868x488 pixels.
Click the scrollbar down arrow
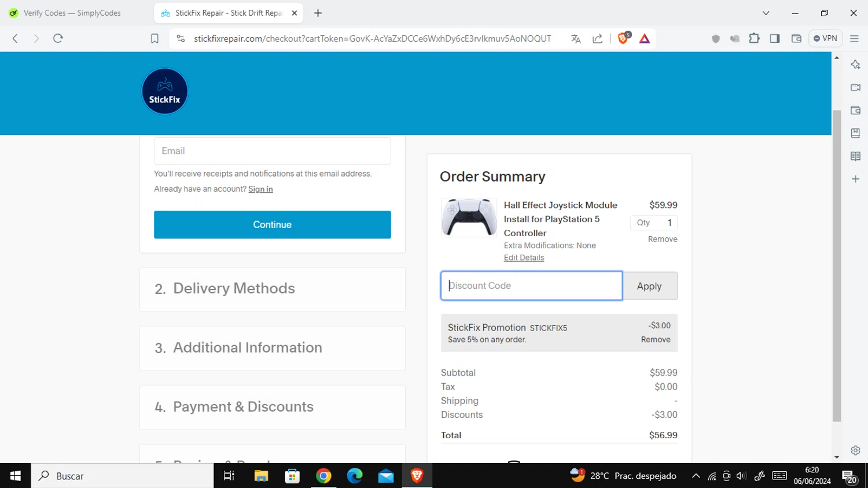[836, 457]
